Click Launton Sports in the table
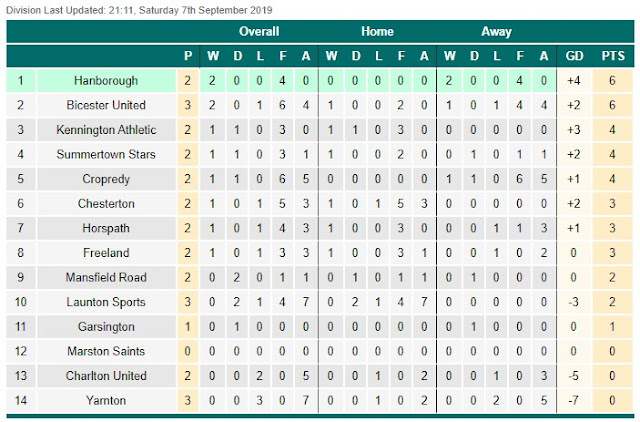This screenshot has width=640, height=422. tap(106, 302)
